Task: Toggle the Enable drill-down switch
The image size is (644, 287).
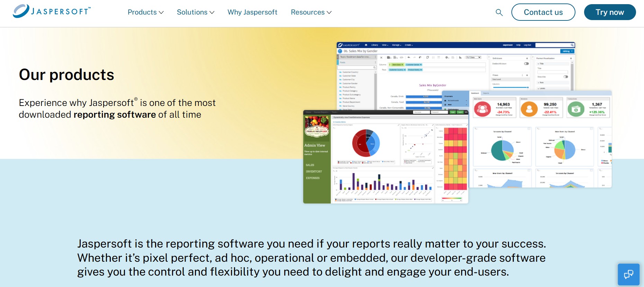Action: tap(526, 64)
